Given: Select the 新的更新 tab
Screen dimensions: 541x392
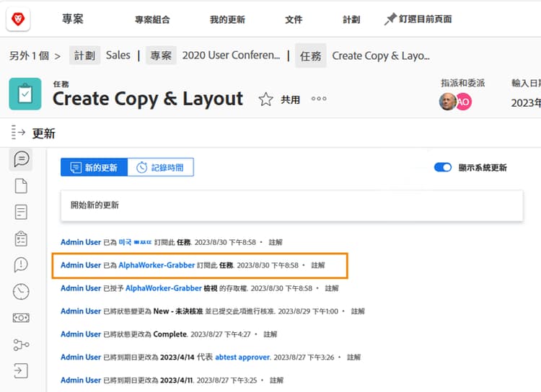Looking at the screenshot, I should click(94, 167).
